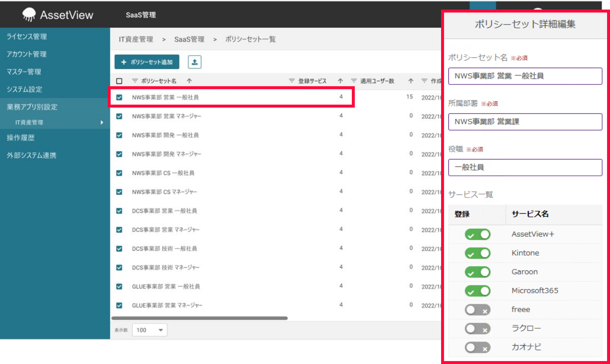Image resolution: width=610 pixels, height=364 pixels.
Task: Disable the Garoon service toggle
Action: pos(477,272)
